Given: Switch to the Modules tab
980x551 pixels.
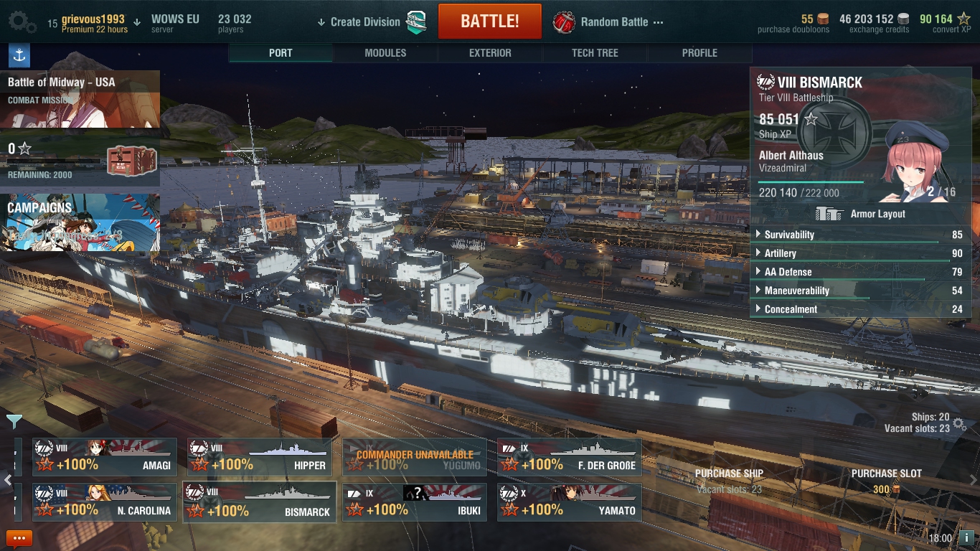Looking at the screenshot, I should pos(385,53).
